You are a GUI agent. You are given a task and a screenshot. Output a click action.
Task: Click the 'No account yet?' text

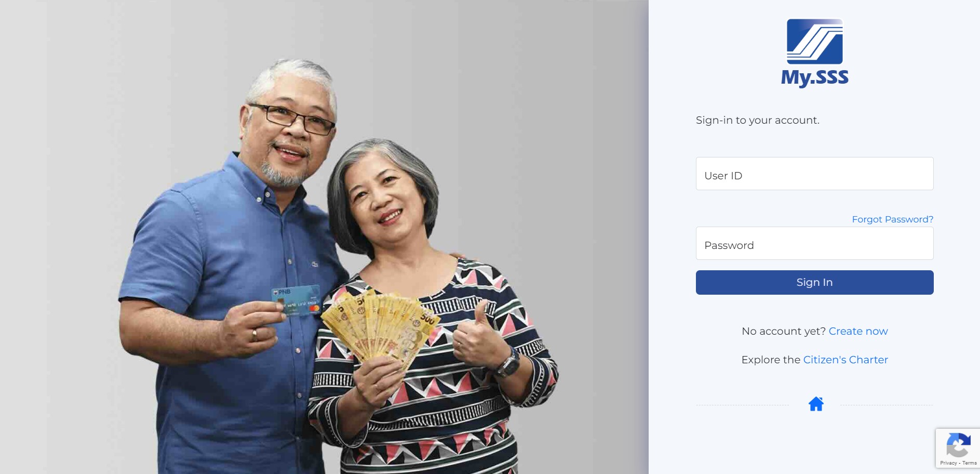point(784,331)
